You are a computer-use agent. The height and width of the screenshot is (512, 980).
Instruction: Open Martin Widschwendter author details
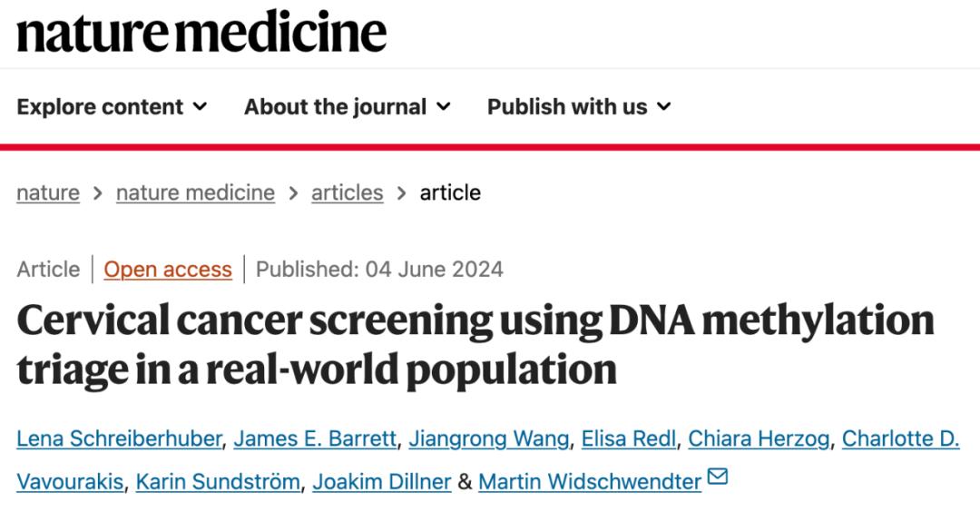point(589,481)
